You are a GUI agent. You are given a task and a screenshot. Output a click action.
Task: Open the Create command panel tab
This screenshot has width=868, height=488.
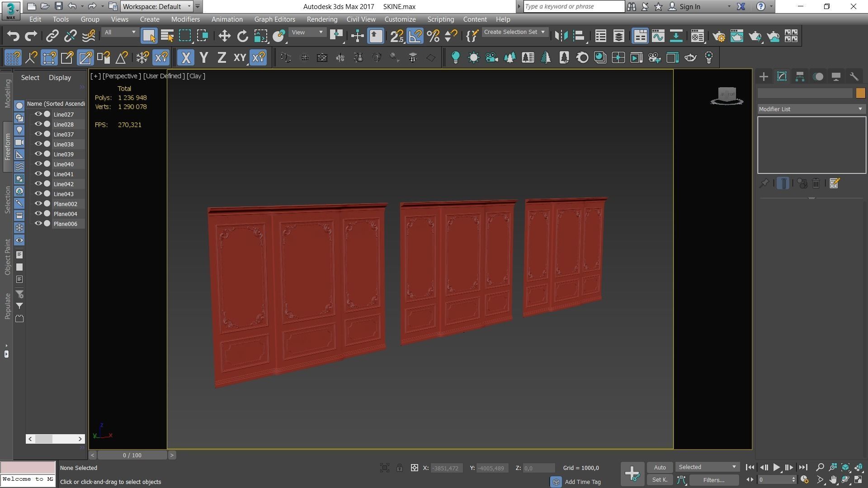764,77
